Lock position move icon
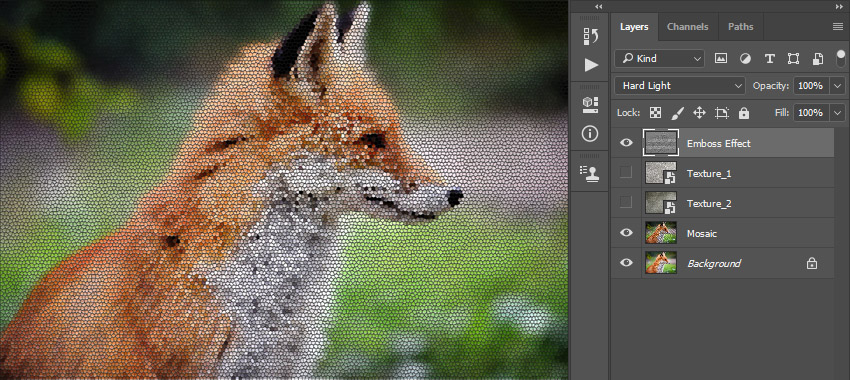Viewport: 850px width, 380px height. click(699, 113)
